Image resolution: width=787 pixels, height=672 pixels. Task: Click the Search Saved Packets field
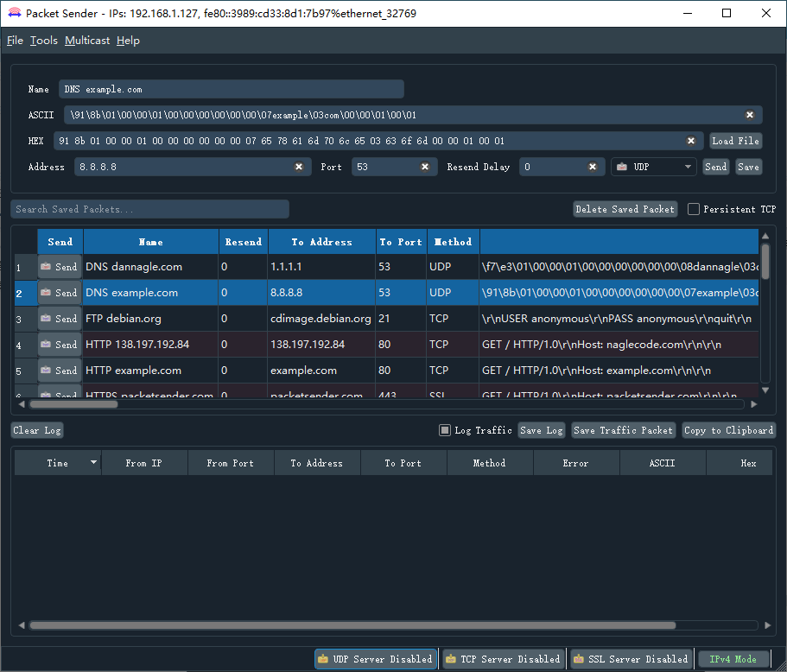149,209
